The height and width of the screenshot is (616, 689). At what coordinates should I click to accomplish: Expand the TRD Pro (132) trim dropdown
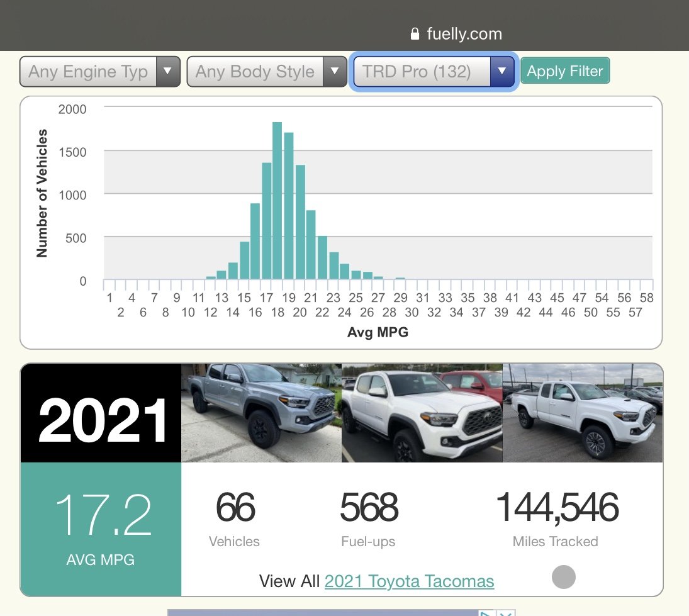coord(434,71)
